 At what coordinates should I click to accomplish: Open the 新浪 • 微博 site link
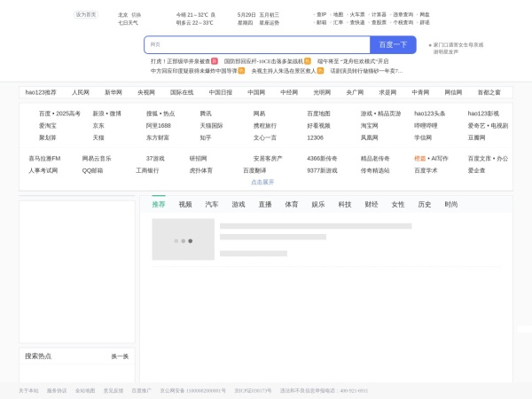click(x=107, y=113)
